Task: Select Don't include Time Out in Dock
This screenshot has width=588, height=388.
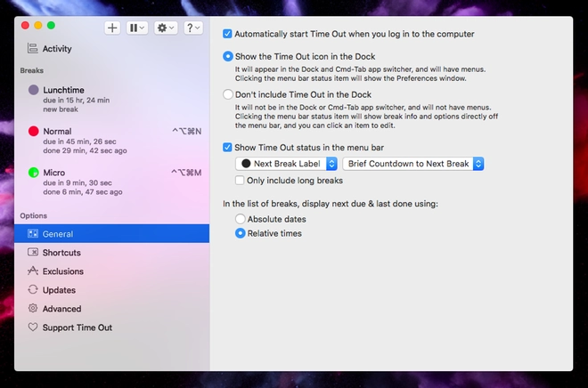Action: [227, 94]
